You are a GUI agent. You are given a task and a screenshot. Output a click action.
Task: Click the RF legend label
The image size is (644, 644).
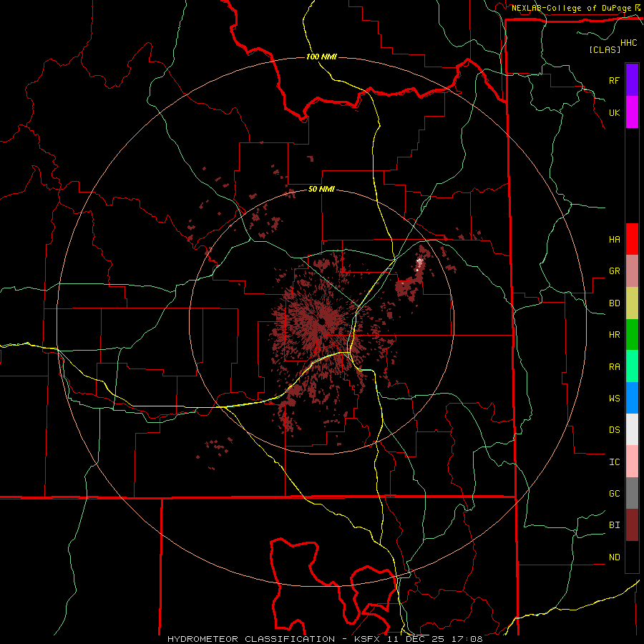tap(614, 80)
